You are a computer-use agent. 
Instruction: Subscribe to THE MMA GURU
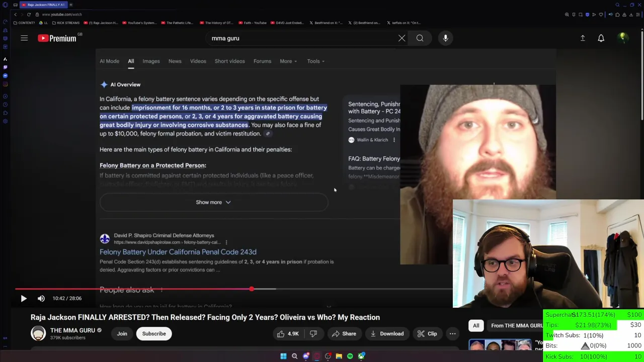[154, 334]
